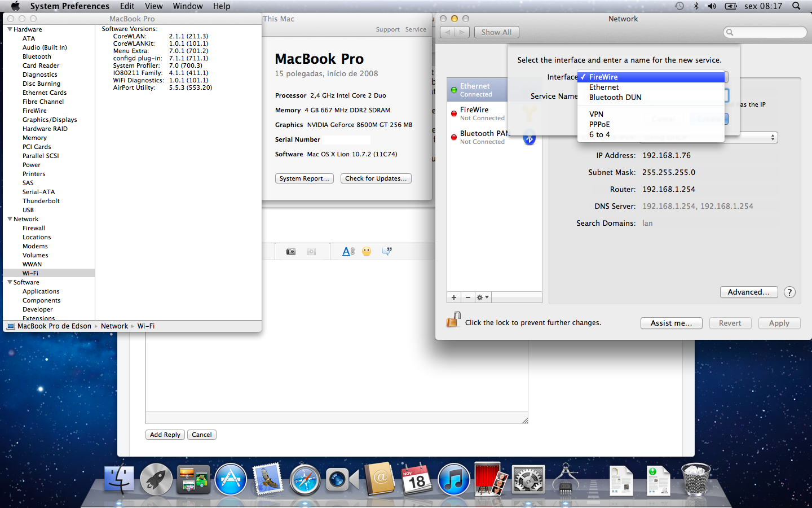Insert a smiley emoticon in reply toolbar

click(367, 252)
